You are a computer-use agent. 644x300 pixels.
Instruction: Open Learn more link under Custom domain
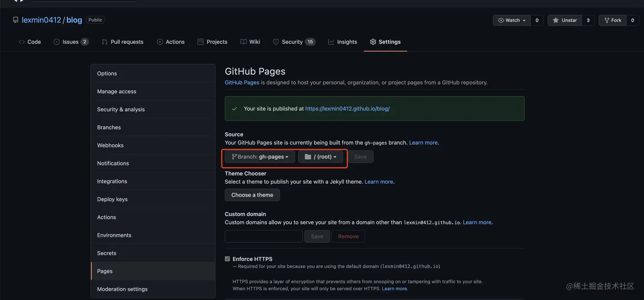pyautogui.click(x=477, y=222)
